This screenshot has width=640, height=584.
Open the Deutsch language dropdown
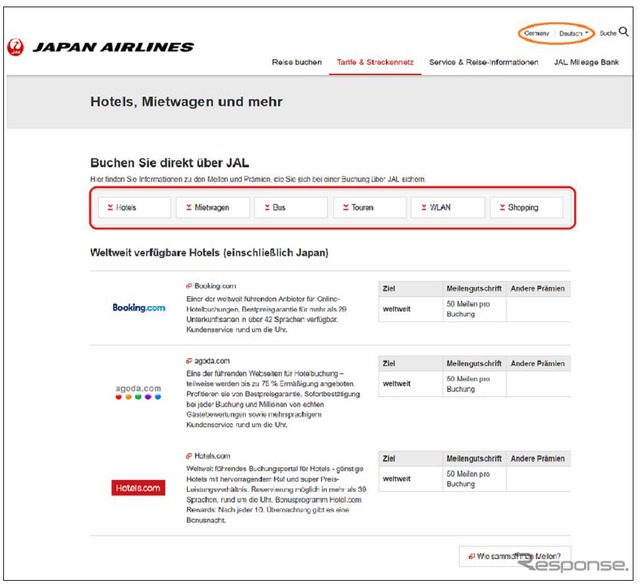573,33
